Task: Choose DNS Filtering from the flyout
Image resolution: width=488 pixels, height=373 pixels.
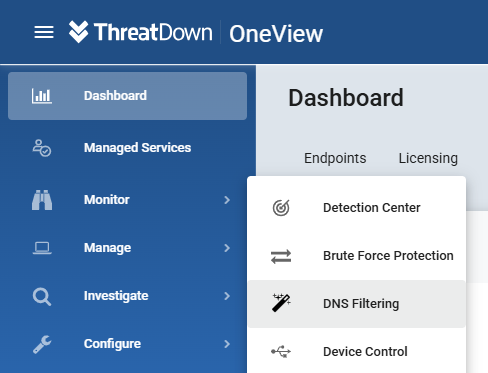Action: (x=357, y=304)
